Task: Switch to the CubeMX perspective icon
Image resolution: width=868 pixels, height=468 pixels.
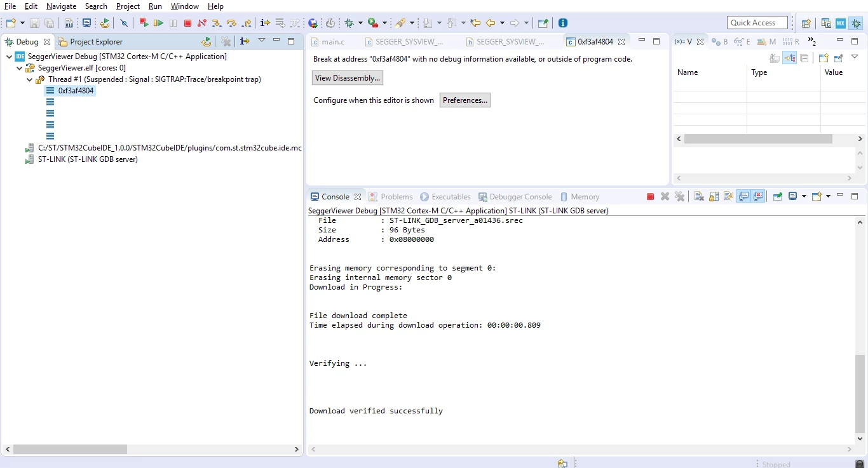Action: (x=841, y=23)
